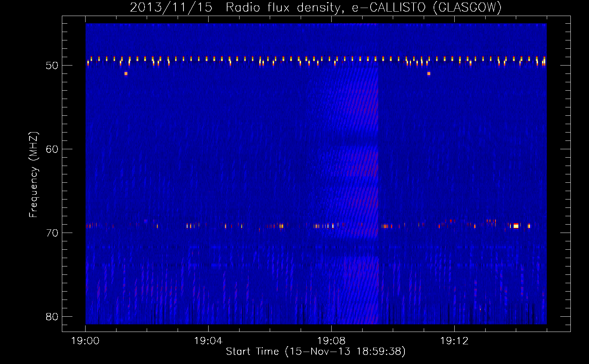Image resolution: width=589 pixels, height=364 pixels.
Task: Click the 19:12 time tick label
Action: (454, 341)
